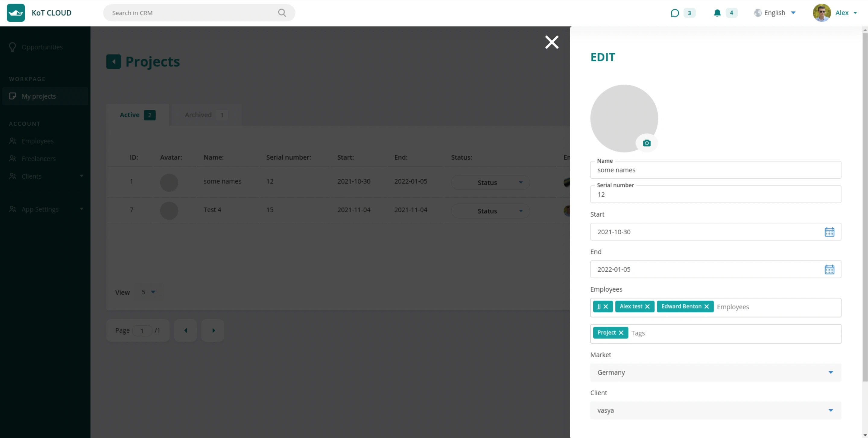The image size is (868, 438).
Task: Open the chat messages icon
Action: [x=675, y=13]
